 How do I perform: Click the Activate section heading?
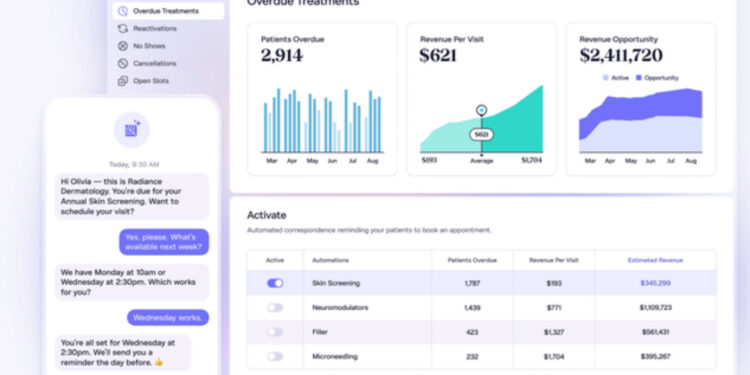[266, 215]
